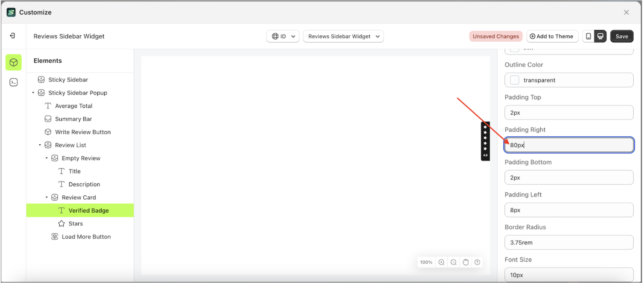The height and width of the screenshot is (283, 644).
Task: Zoom out on the canvas
Action: (x=453, y=262)
